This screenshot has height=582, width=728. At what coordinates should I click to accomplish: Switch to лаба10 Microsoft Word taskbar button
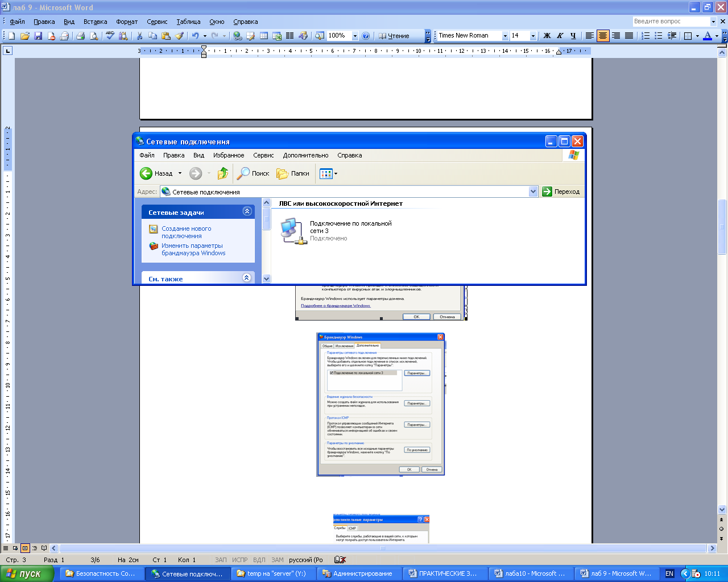tap(530, 573)
